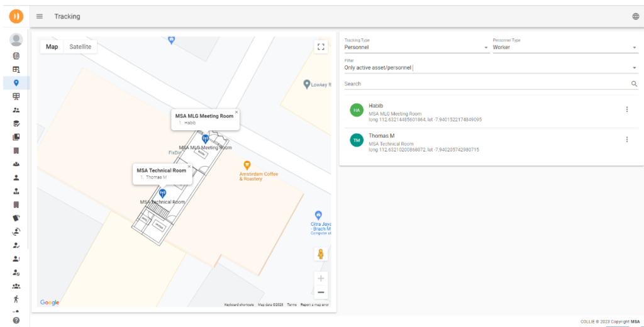The height and width of the screenshot is (327, 644).
Task: Select the Thomas M list entry
Action: click(x=491, y=143)
